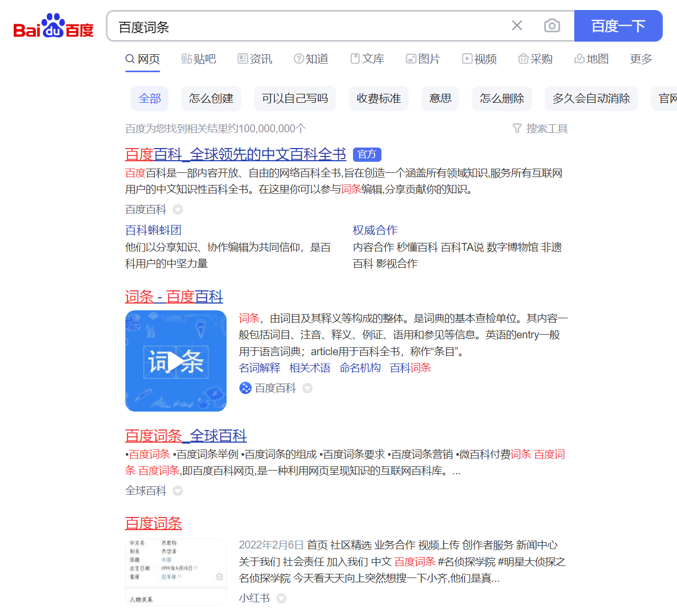Viewport: 677px width, 616px height.
Task: Click the 小红书 source label
Action: [254, 598]
